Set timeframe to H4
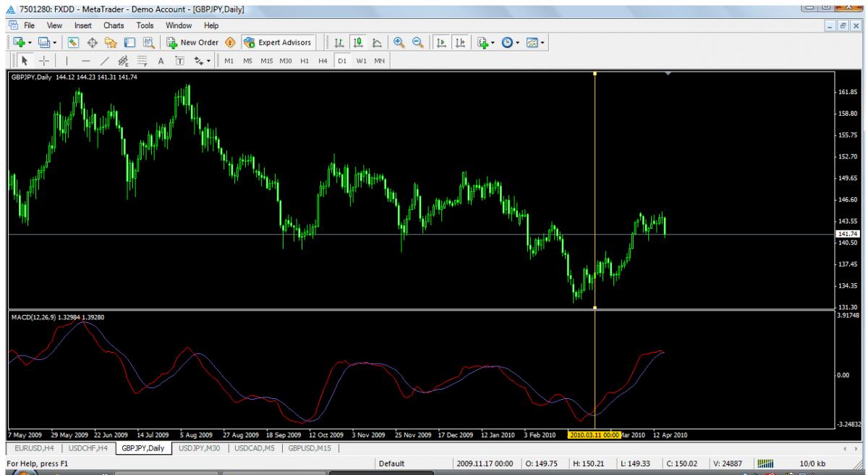This screenshot has height=475, width=868. 323,60
